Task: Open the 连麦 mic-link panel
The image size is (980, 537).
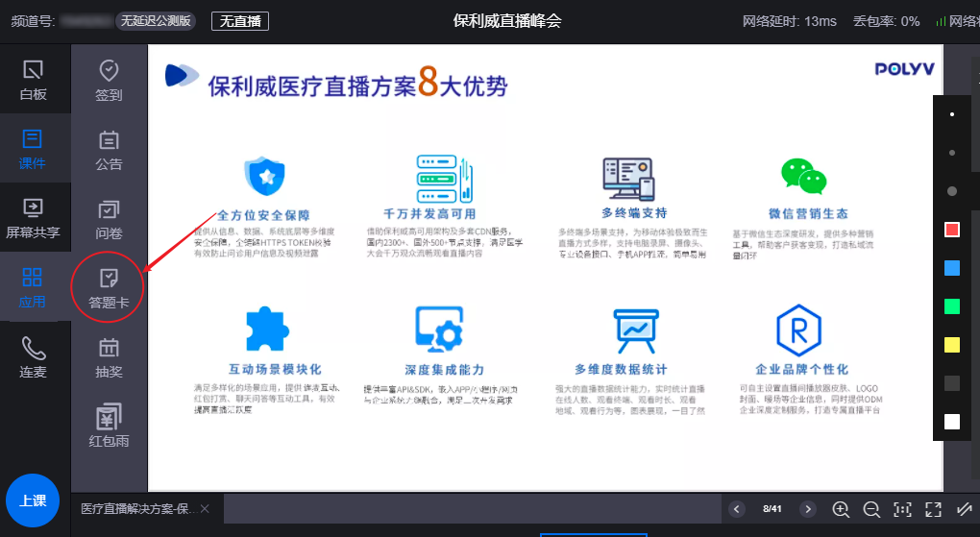Action: pos(33,356)
